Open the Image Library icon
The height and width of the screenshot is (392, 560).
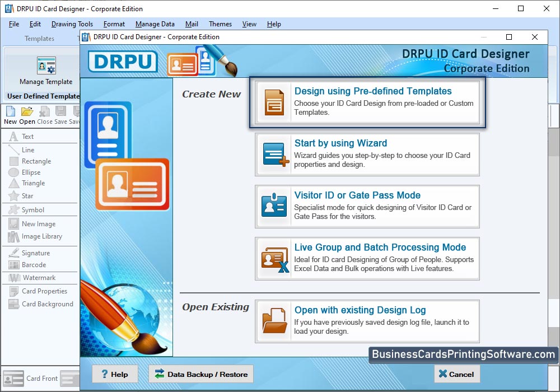[x=13, y=236]
